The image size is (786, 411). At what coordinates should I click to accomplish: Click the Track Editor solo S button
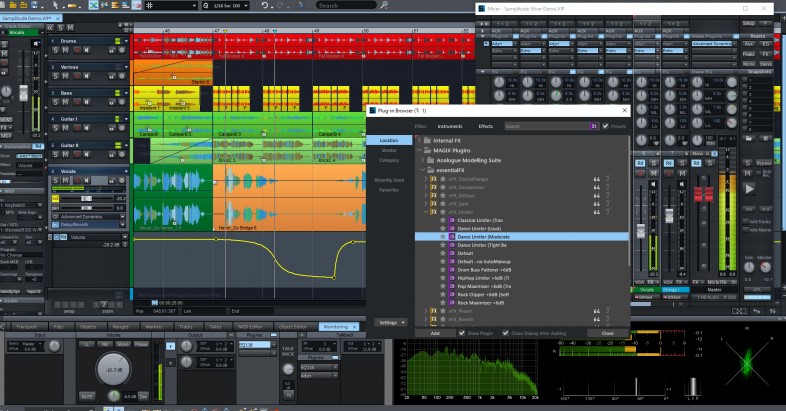tap(5, 45)
